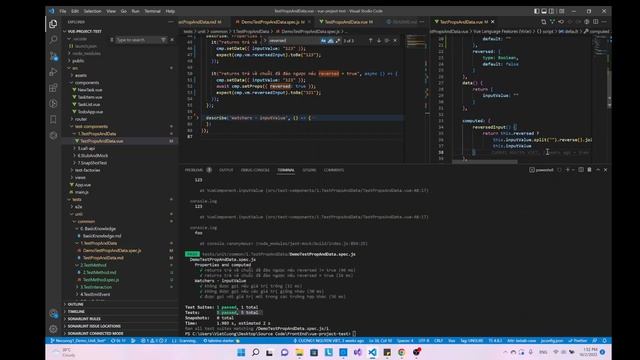Click errors and warnings count in status bar
Screen dimensions: 640x360
tap(153, 340)
